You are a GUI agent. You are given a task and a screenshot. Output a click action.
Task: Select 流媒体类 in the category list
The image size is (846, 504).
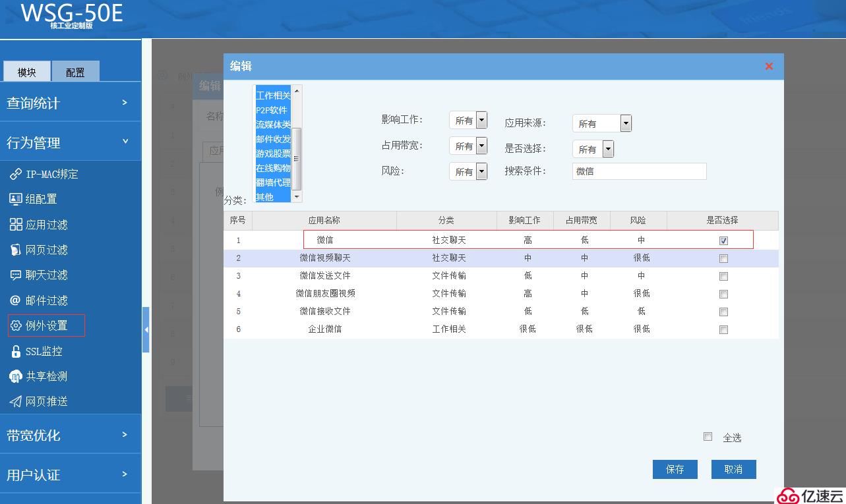(x=273, y=125)
